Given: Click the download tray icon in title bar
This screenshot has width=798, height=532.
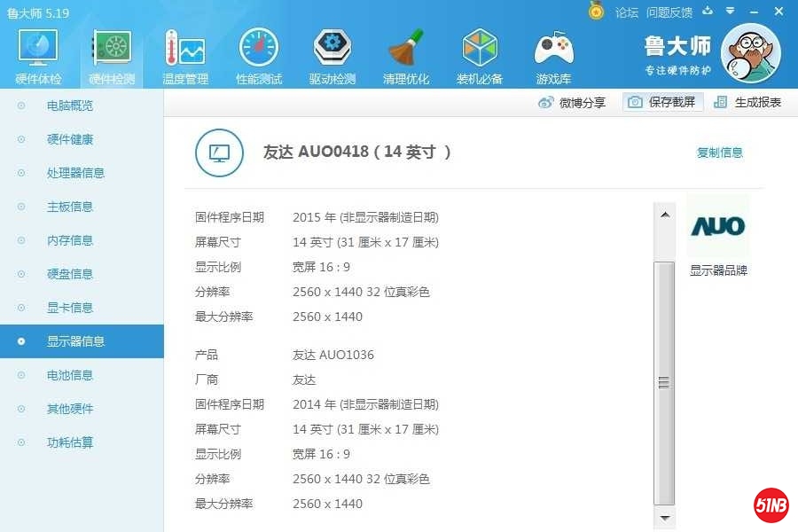Looking at the screenshot, I should pyautogui.click(x=708, y=11).
